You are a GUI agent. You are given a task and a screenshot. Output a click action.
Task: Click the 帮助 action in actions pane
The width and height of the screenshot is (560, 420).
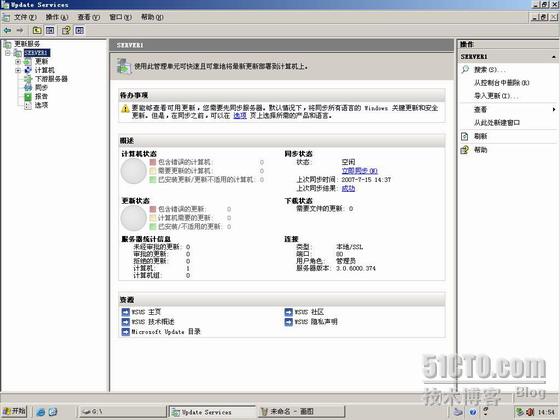tap(480, 150)
